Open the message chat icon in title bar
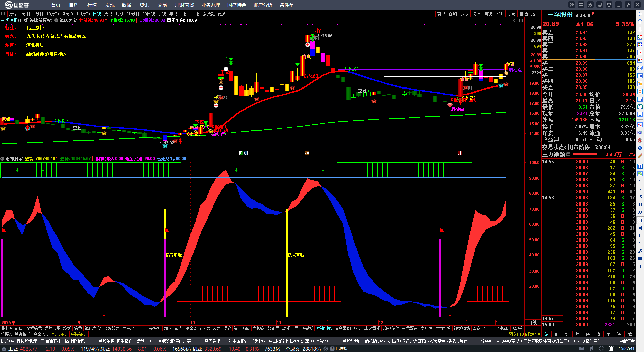This screenshot has height=352, width=644. (572, 5)
